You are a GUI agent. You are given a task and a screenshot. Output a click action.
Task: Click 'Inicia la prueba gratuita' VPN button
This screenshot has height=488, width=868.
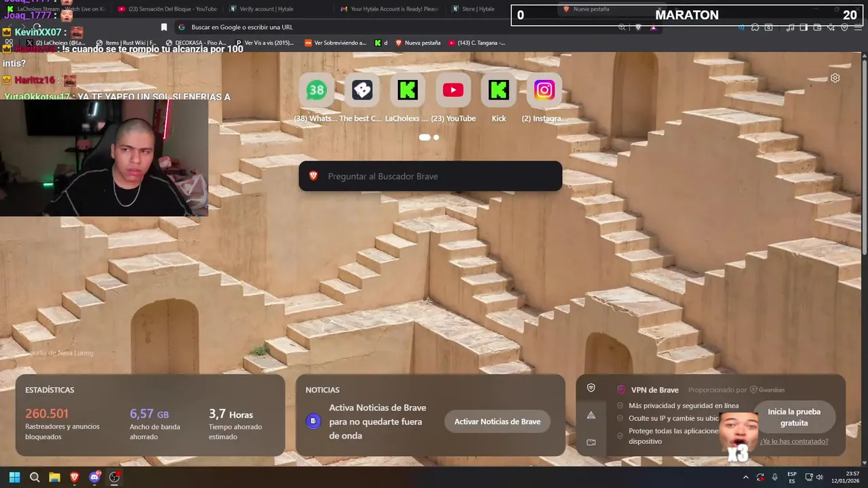click(x=794, y=417)
